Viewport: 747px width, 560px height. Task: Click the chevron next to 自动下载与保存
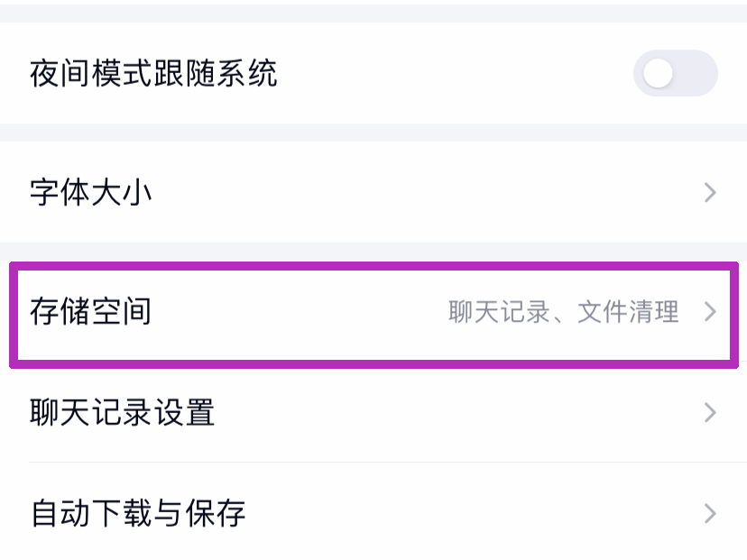[x=710, y=514]
